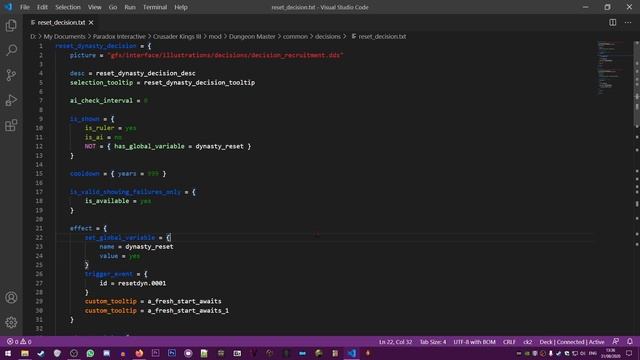Change indentation via 'Tab Size: 4'
The width and height of the screenshot is (640, 360).
click(433, 342)
